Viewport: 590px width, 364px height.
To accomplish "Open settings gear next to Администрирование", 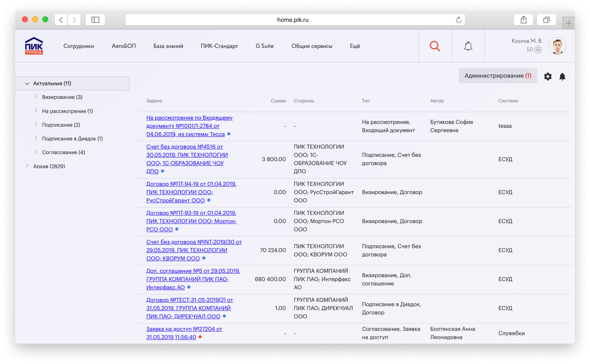I will click(548, 76).
